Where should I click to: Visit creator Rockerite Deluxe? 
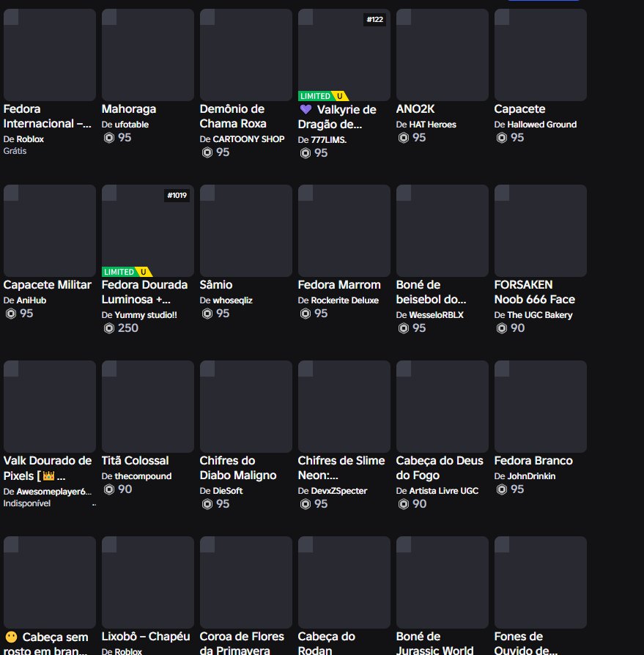(345, 300)
